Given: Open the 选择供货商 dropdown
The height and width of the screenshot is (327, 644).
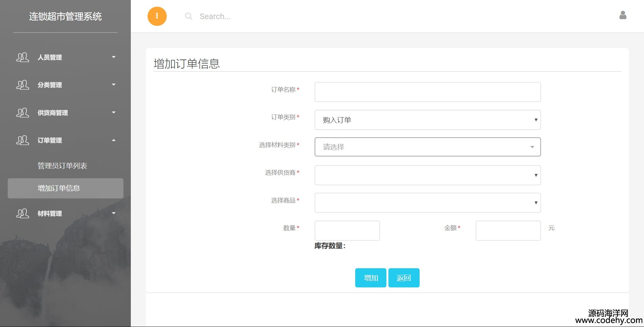Looking at the screenshot, I should (427, 175).
